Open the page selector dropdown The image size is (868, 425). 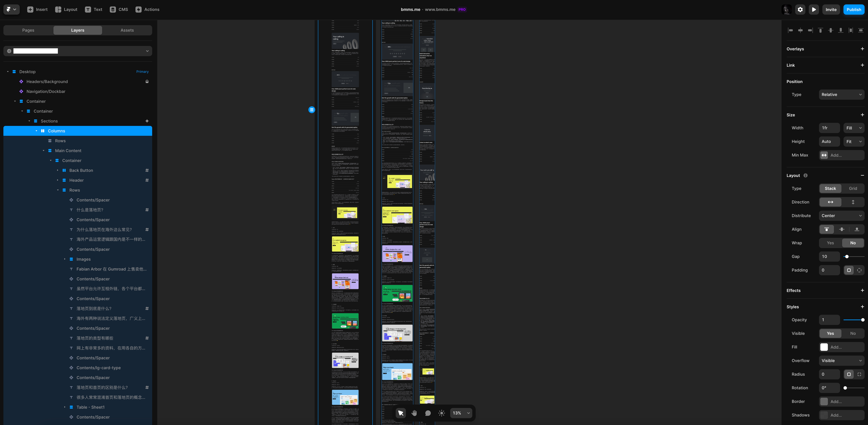point(77,51)
